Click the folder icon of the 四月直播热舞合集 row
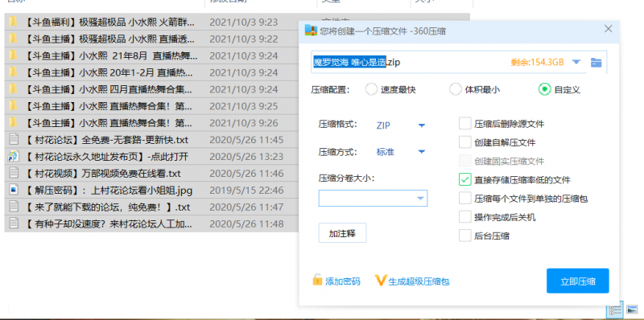 14,89
